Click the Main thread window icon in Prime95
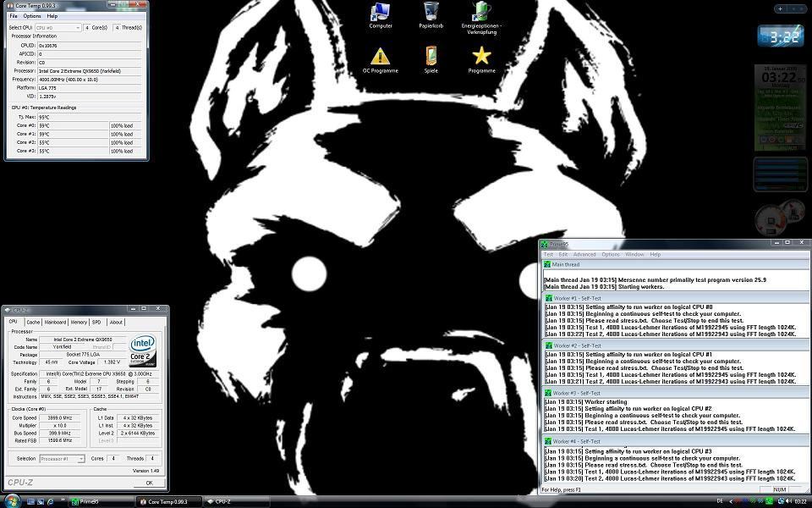 (x=547, y=264)
